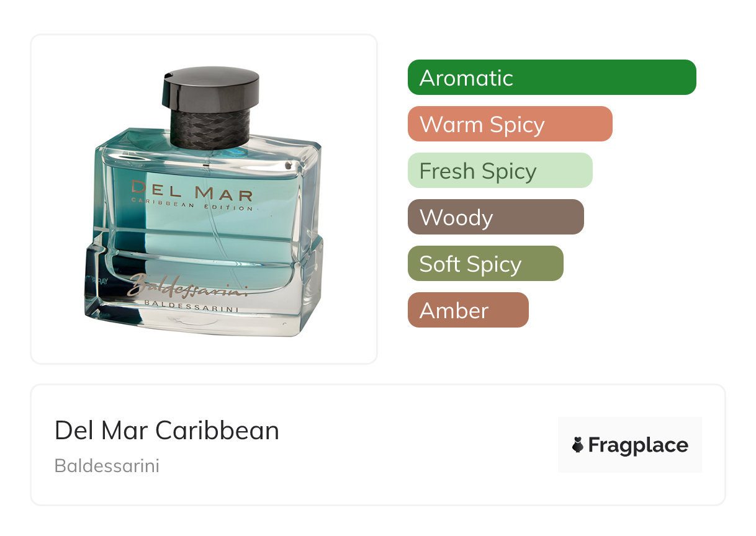Click the clear glass base of bottle
This screenshot has height=536, width=756.
[204, 310]
